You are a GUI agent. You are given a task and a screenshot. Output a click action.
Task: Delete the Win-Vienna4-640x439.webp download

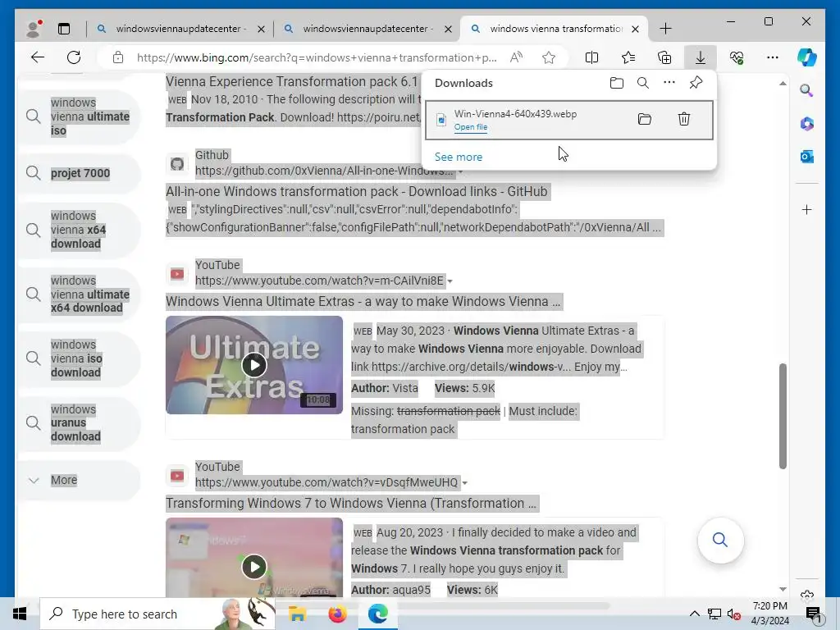pyautogui.click(x=684, y=119)
